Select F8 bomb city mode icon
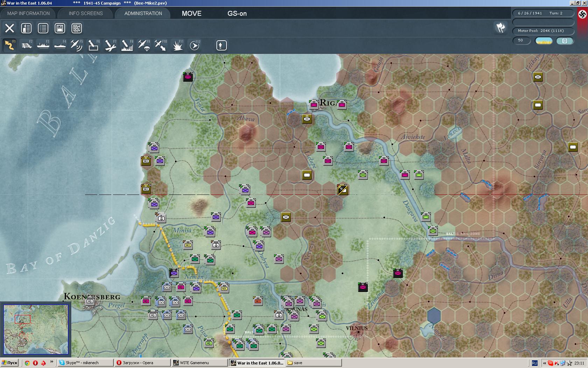This screenshot has height=368, width=588. [x=127, y=45]
